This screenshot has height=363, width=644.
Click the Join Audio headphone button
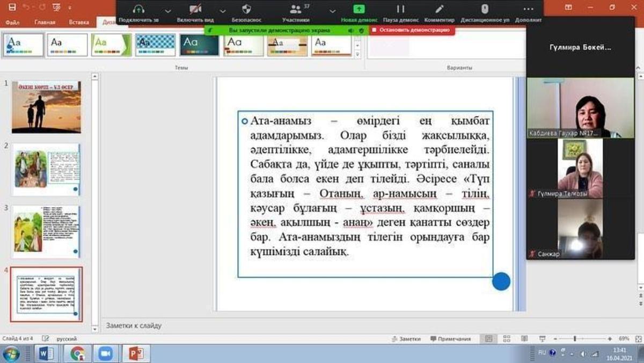click(x=139, y=10)
